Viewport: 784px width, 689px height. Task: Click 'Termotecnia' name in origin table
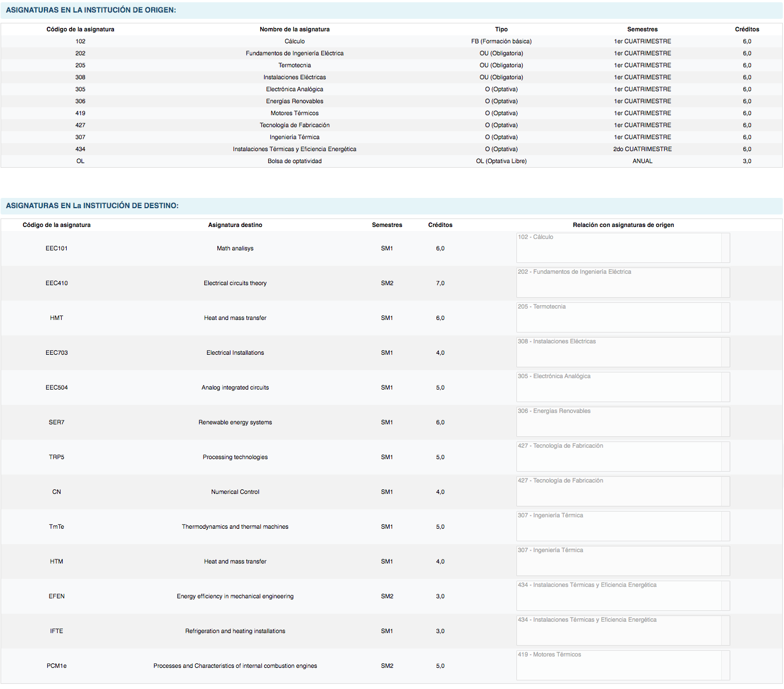(x=294, y=65)
